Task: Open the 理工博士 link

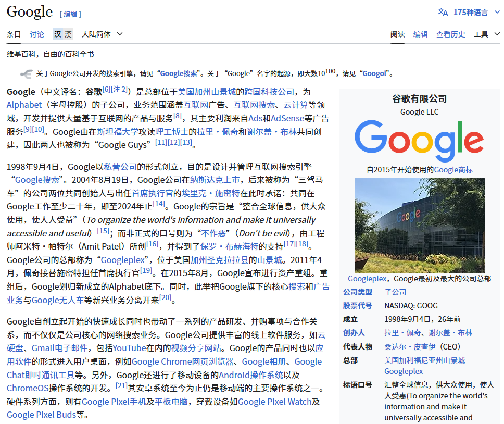Action: (x=172, y=132)
